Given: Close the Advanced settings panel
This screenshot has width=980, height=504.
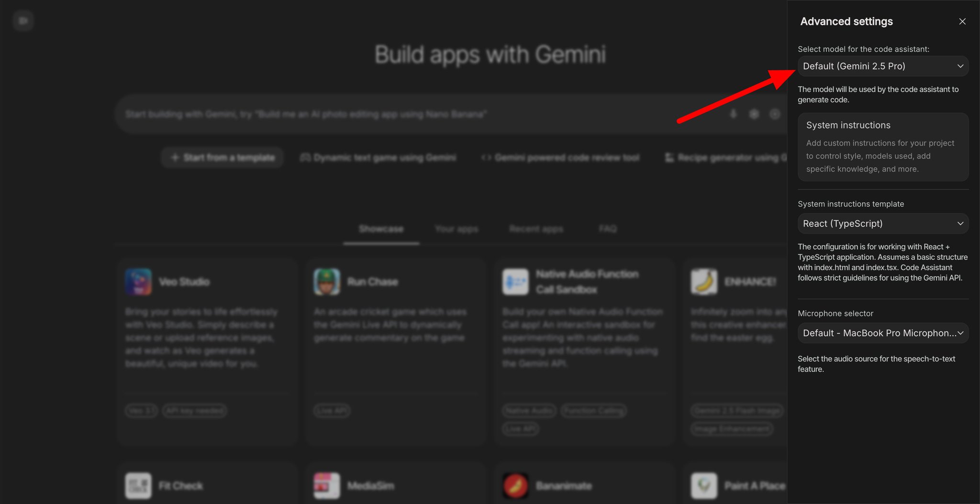Looking at the screenshot, I should tap(962, 22).
